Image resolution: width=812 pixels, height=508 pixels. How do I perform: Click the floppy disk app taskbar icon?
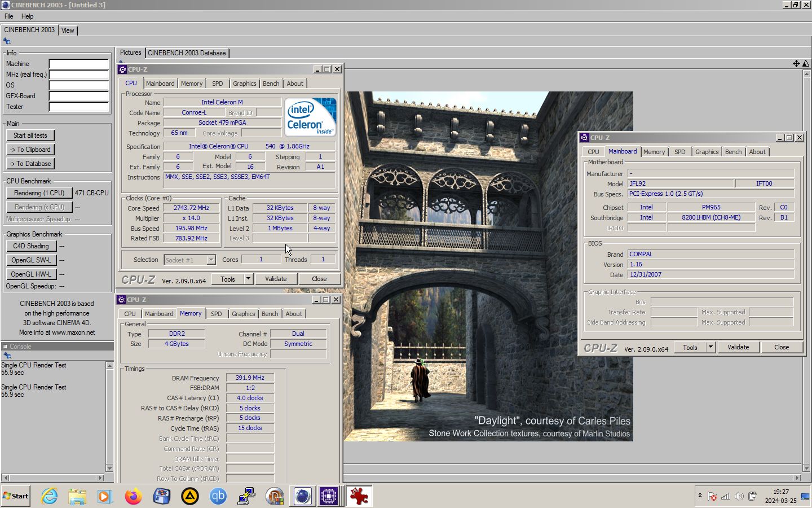point(162,496)
